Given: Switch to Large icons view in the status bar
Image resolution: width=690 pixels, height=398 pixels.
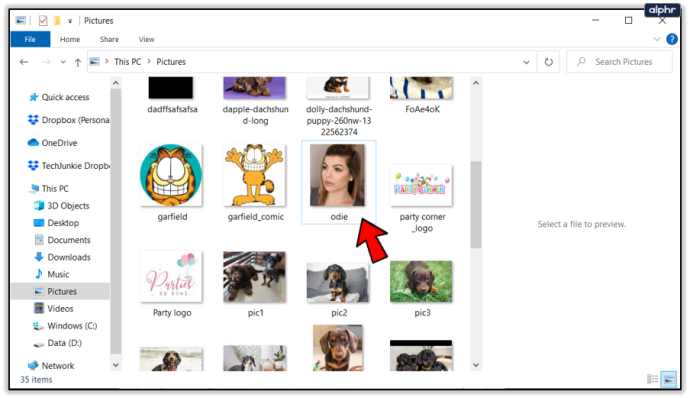Looking at the screenshot, I should click(x=669, y=379).
